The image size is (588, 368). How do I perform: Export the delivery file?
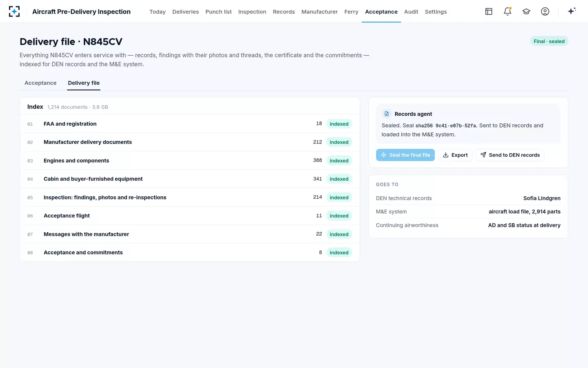455,155
